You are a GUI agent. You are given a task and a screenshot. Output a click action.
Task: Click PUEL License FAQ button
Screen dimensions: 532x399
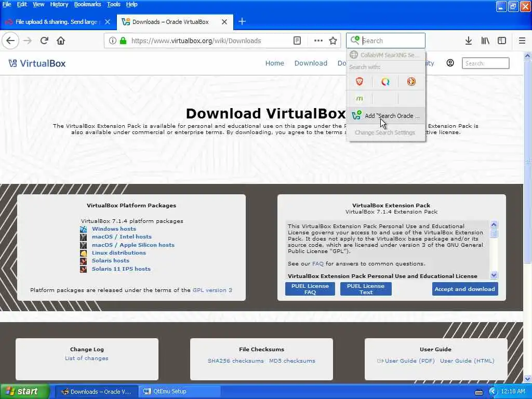pyautogui.click(x=310, y=289)
